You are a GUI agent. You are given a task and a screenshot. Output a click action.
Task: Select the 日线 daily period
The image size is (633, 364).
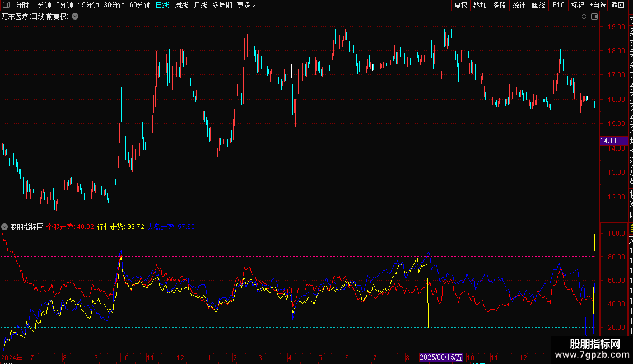coord(162,5)
